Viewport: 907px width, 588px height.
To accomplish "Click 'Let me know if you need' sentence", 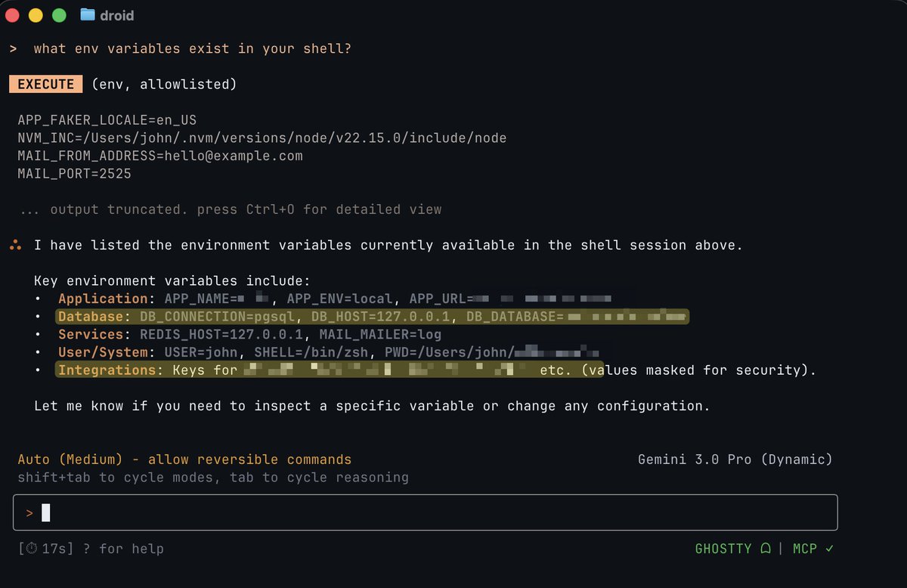I will point(372,406).
